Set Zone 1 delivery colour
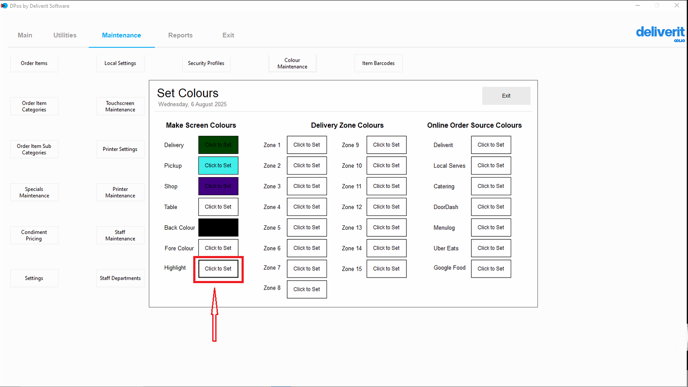Screen dimensions: 688x387 [307, 145]
